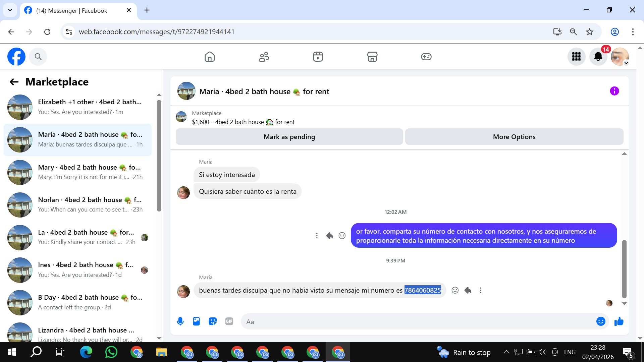
Task: Open the Facebook logo home link
Action: coord(16,57)
